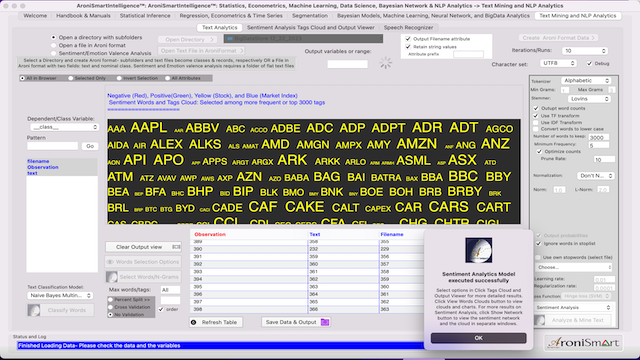Image resolution: width=640 pixels, height=360 pixels.
Task: Switch to the Welcome tab
Action: click(x=35, y=16)
